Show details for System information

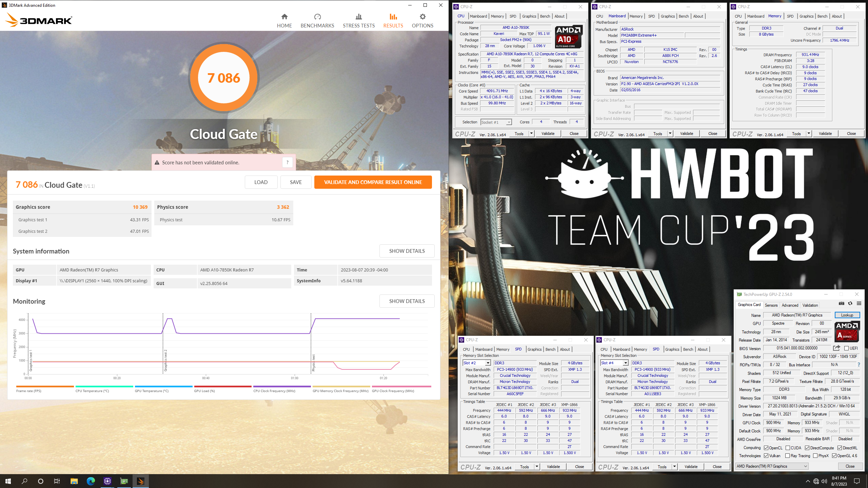[407, 251]
